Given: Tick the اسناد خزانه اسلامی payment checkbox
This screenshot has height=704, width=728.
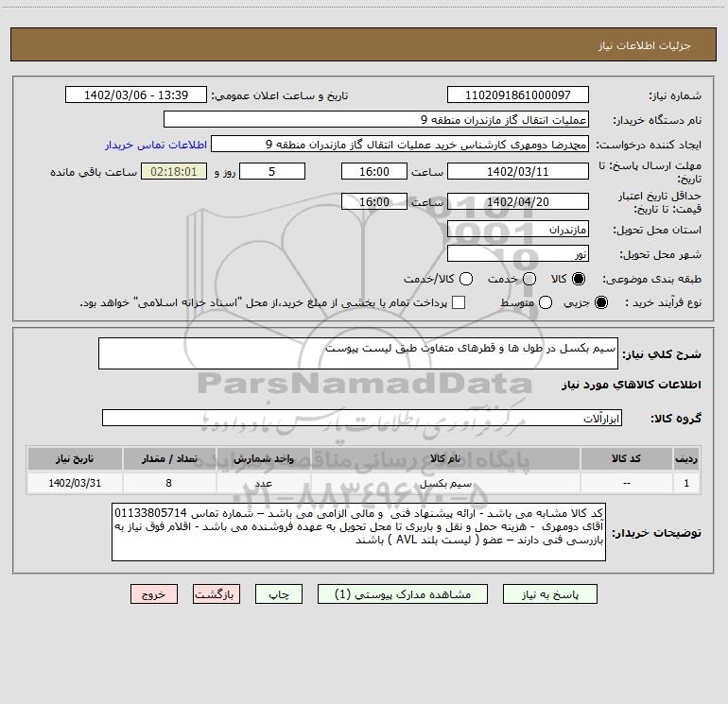Looking at the screenshot, I should pyautogui.click(x=459, y=302).
